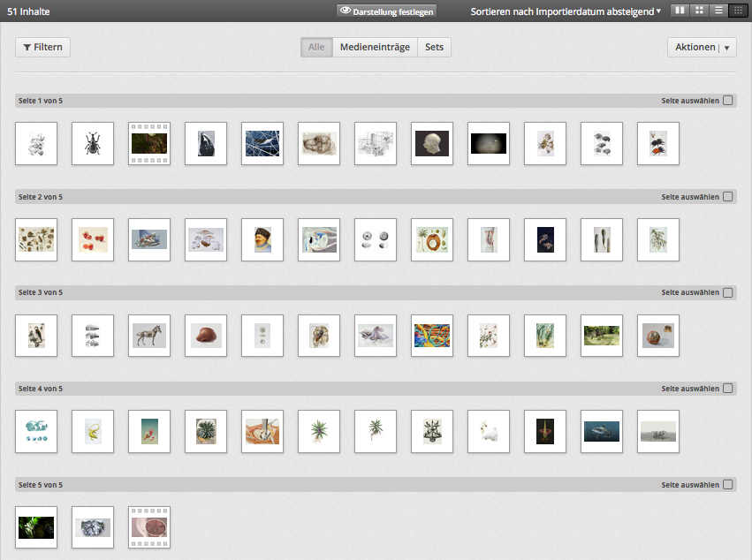Select the Alle tab

[316, 48]
